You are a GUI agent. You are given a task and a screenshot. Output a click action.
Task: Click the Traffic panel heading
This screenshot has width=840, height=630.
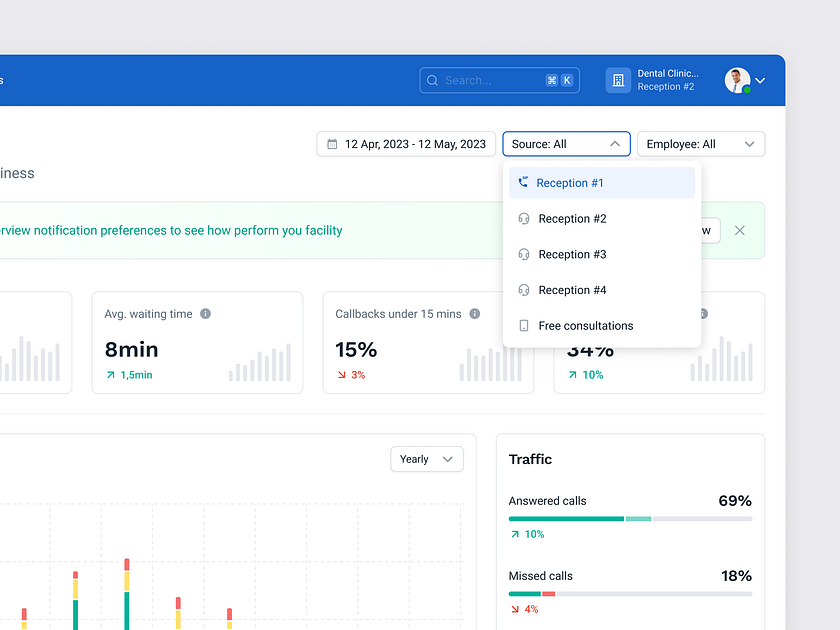(x=530, y=459)
